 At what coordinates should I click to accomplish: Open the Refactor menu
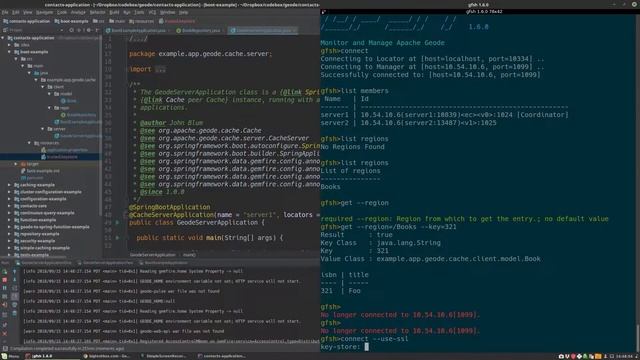(97, 12)
